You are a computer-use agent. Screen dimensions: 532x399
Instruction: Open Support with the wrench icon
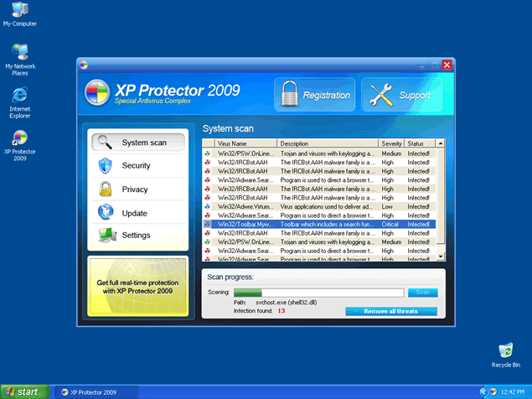pyautogui.click(x=401, y=95)
